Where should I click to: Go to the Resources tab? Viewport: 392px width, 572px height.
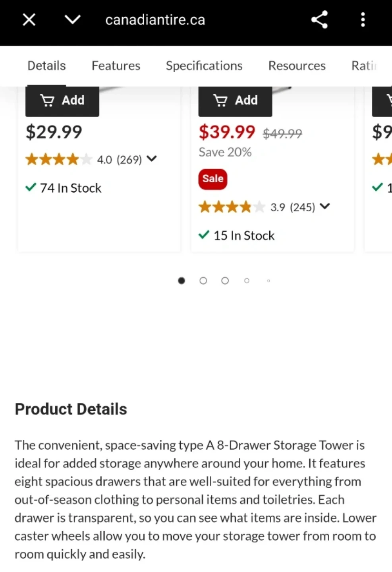pos(297,66)
